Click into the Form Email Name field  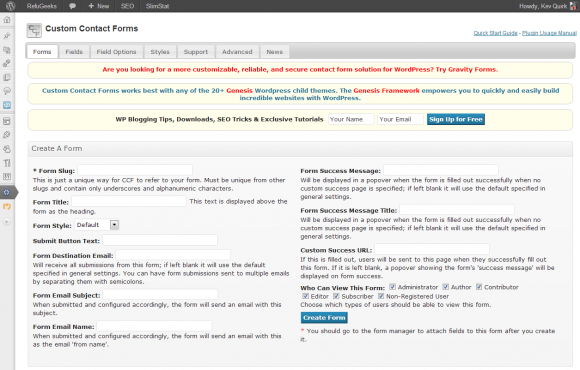click(x=154, y=326)
